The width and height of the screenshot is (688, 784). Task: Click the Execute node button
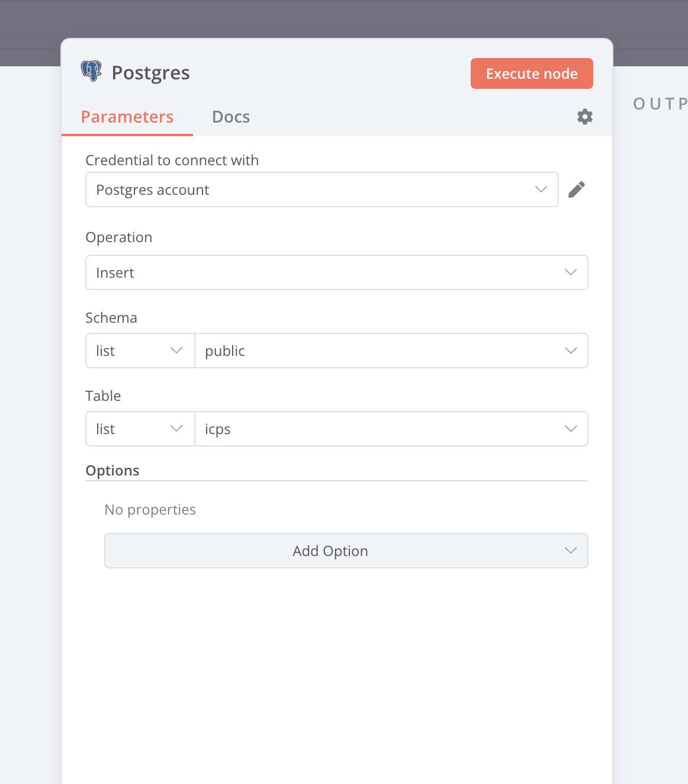531,73
